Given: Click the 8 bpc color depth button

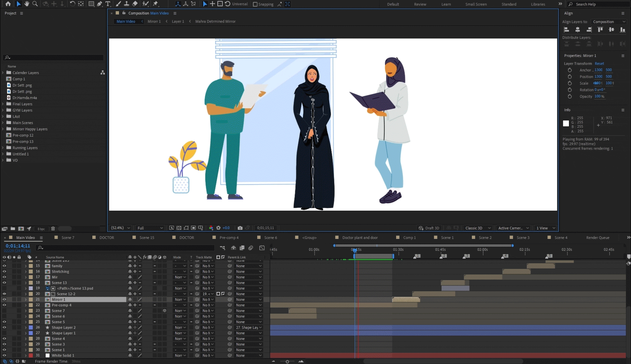Looking at the screenshot, I should click(41, 229).
